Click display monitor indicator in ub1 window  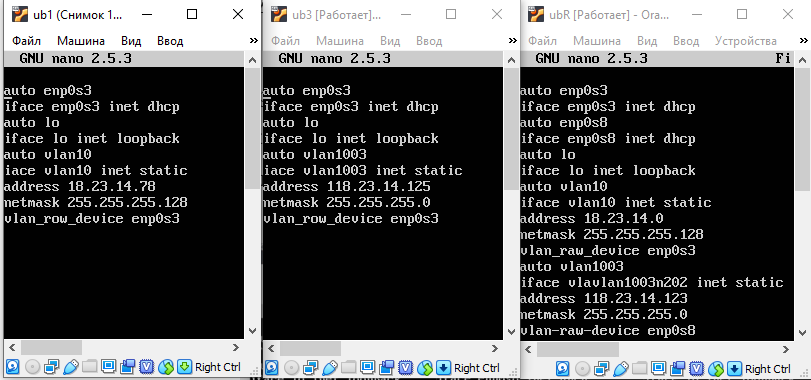click(108, 367)
